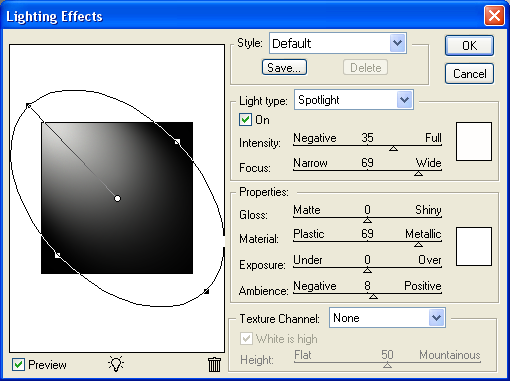The image size is (510, 381).
Task: Click the Flat label on Height slider
Action: tap(303, 355)
